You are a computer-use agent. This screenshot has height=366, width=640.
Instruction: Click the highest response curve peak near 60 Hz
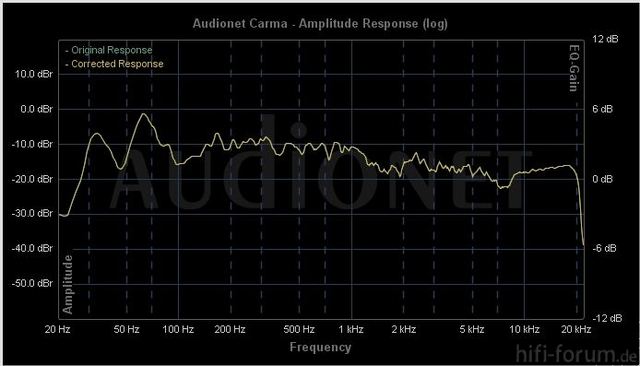(x=143, y=114)
